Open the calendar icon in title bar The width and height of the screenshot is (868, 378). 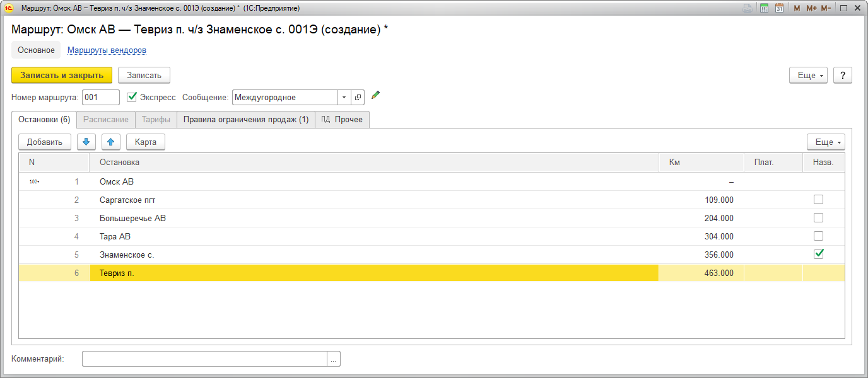(780, 8)
